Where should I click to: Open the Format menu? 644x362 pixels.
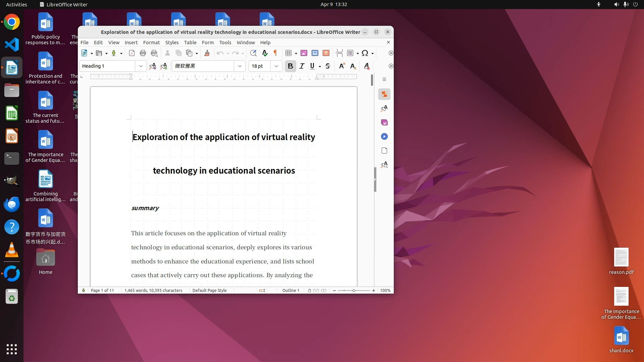tap(151, 42)
